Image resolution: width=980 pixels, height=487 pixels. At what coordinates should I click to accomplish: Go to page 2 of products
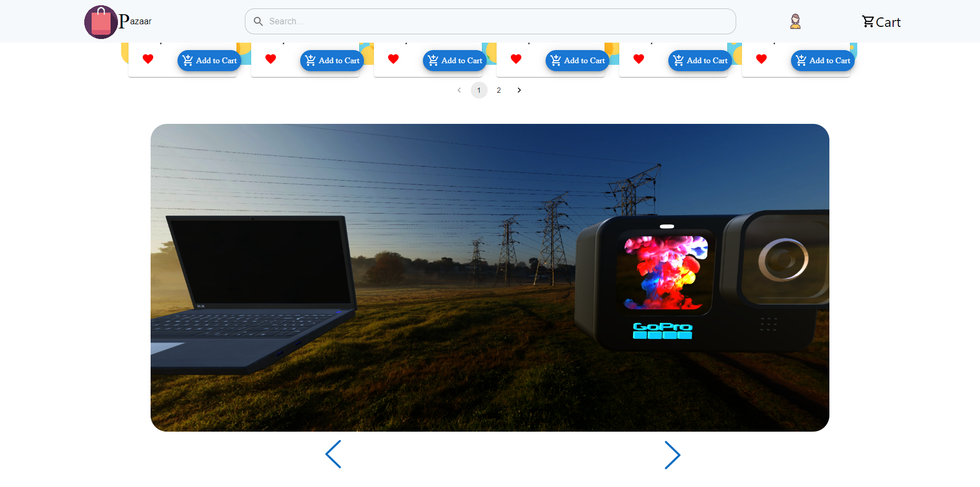(x=499, y=90)
